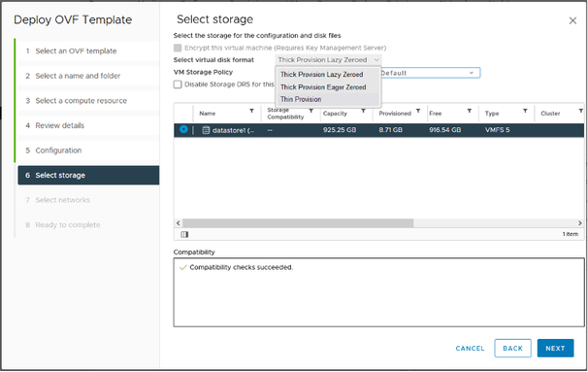Filter the Storage Compatibility column
Screen dimensions: 588x372
[310, 111]
